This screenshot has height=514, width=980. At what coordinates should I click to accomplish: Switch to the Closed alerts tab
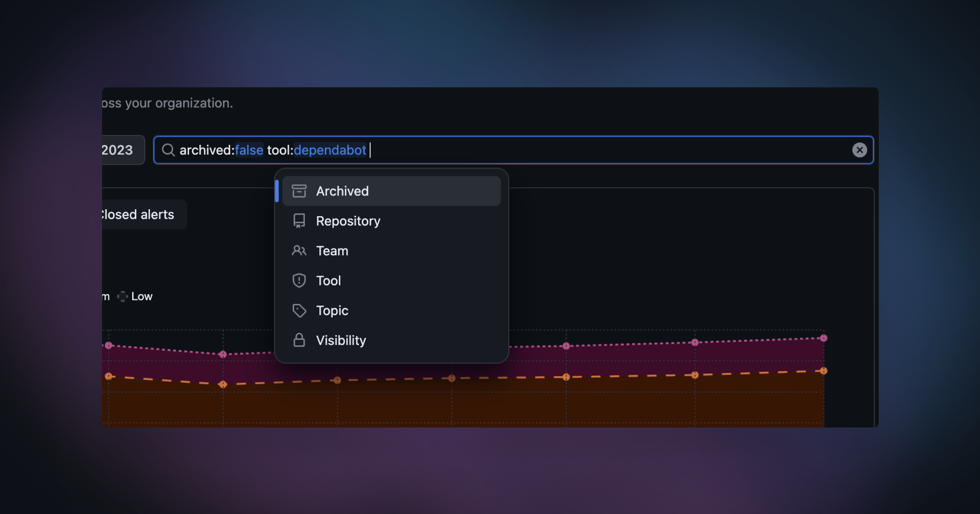[144, 214]
